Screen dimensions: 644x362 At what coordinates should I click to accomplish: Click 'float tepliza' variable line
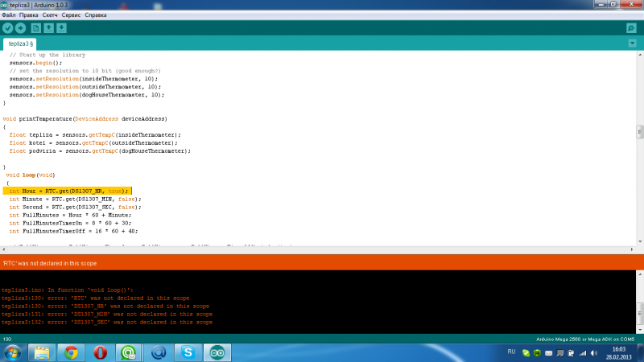[x=95, y=134]
